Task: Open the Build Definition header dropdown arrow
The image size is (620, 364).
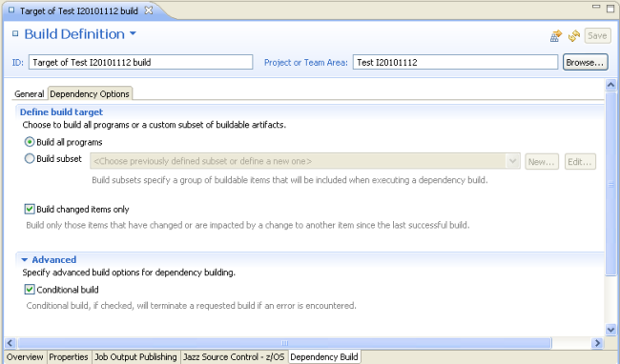Action: pyautogui.click(x=134, y=33)
